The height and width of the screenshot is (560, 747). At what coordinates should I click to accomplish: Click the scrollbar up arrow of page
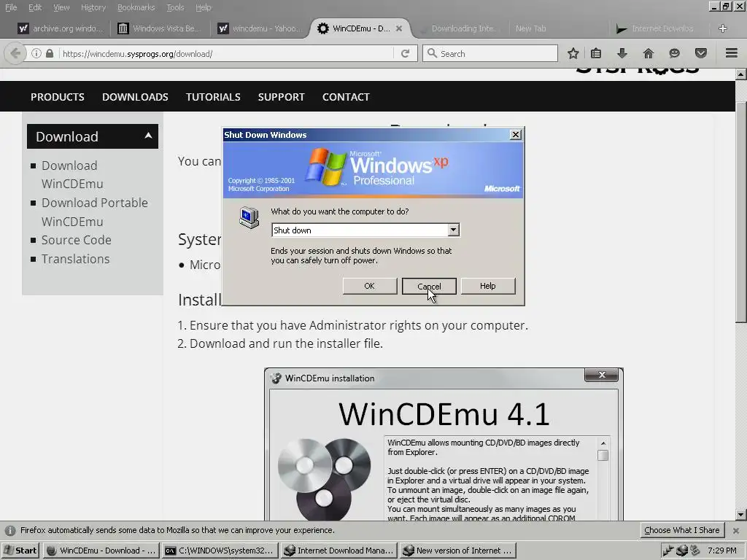point(740,74)
